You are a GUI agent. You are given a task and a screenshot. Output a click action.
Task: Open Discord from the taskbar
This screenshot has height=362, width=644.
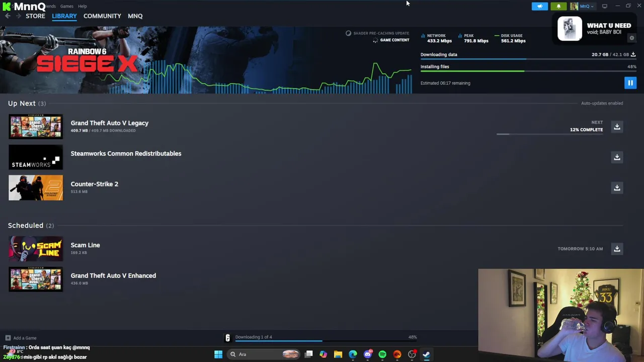coord(368,354)
